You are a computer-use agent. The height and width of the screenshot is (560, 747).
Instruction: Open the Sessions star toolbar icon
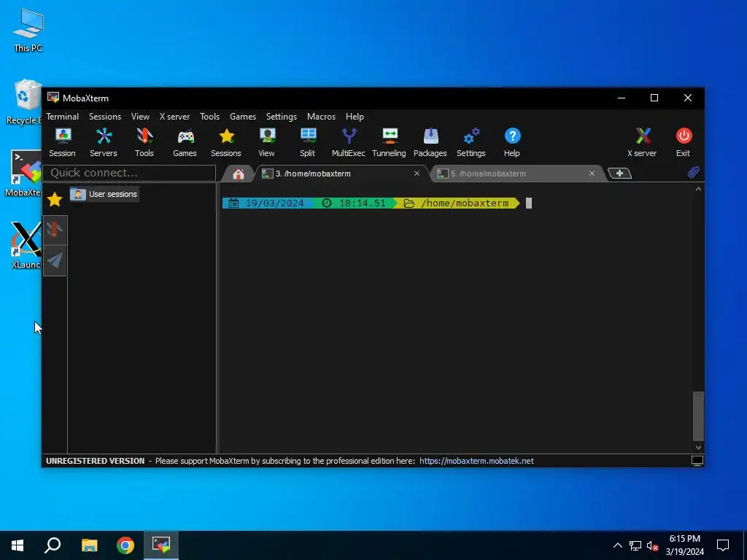point(226,142)
